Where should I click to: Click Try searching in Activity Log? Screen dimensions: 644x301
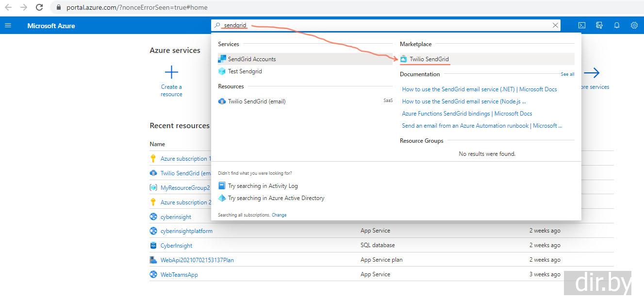click(263, 186)
